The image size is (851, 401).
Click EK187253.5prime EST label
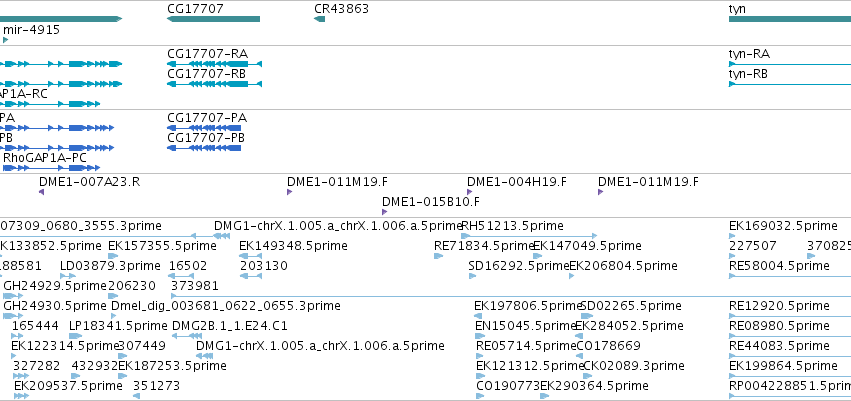pyautogui.click(x=172, y=366)
